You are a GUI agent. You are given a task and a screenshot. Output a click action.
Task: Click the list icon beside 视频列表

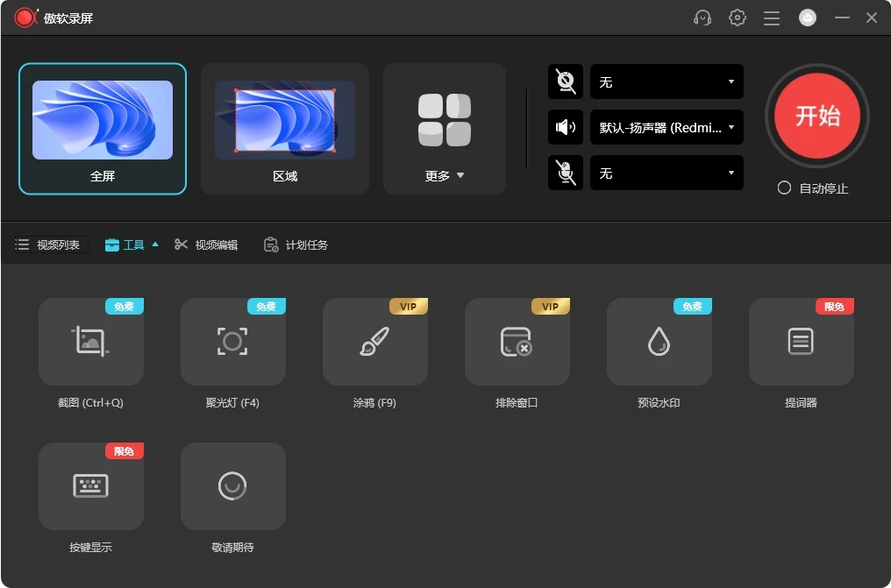point(22,244)
